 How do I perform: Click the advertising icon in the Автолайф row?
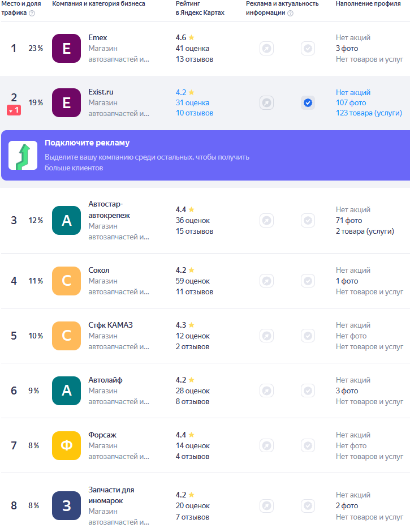pyautogui.click(x=266, y=391)
